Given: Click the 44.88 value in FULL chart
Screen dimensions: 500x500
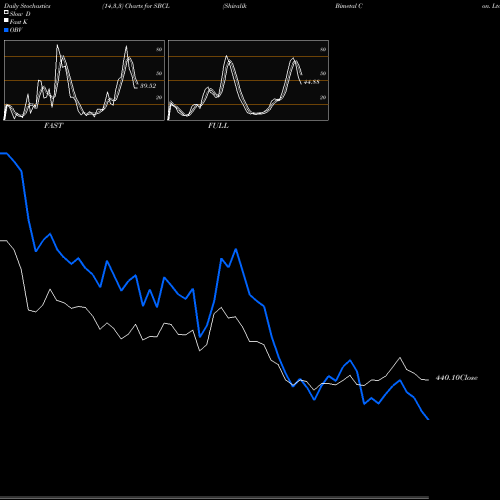Looking at the screenshot, I should click(312, 82).
